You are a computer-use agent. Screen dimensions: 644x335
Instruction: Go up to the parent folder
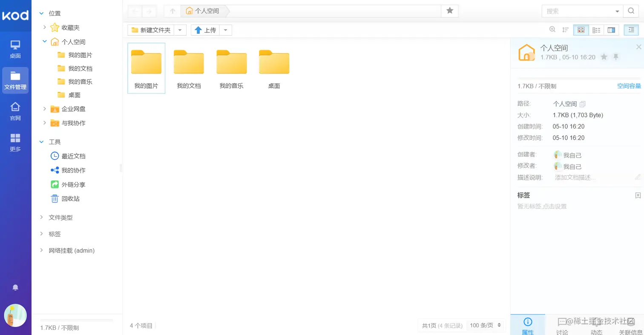pyautogui.click(x=172, y=11)
